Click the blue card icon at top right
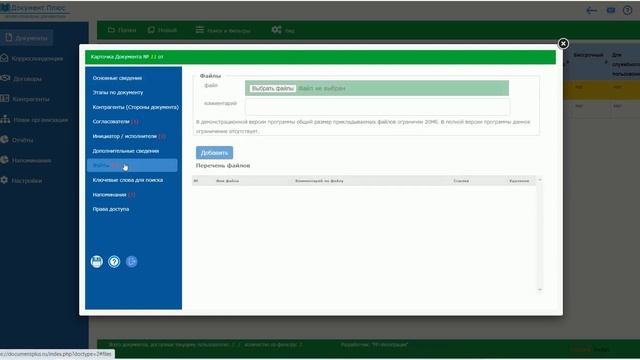The height and width of the screenshot is (360, 640). pos(611,10)
